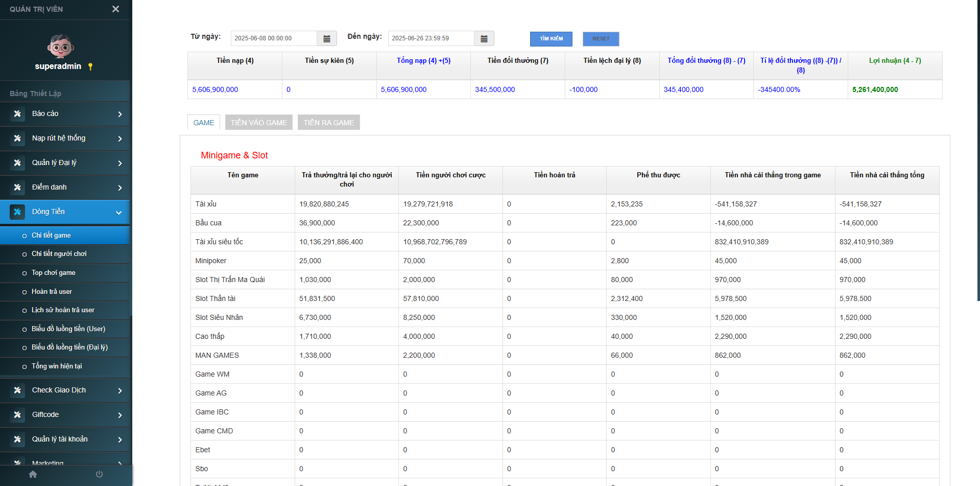
Task: Click the Từ ngày date input field
Action: click(x=274, y=39)
